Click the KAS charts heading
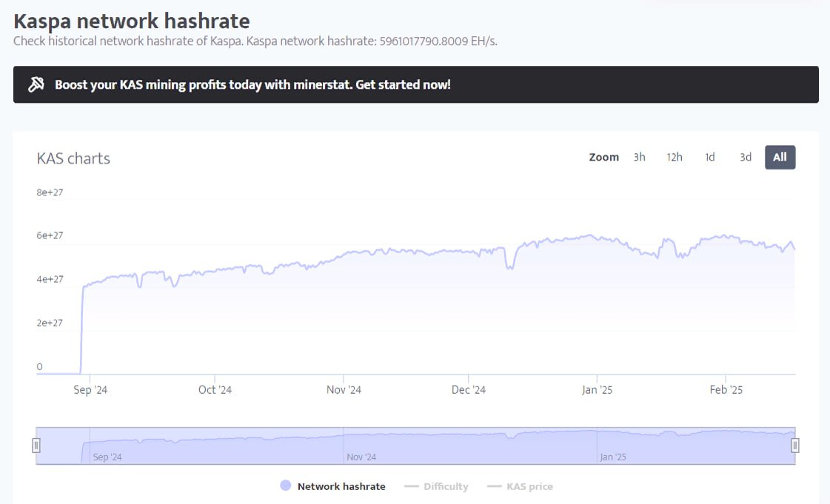830x504 pixels. (x=73, y=158)
